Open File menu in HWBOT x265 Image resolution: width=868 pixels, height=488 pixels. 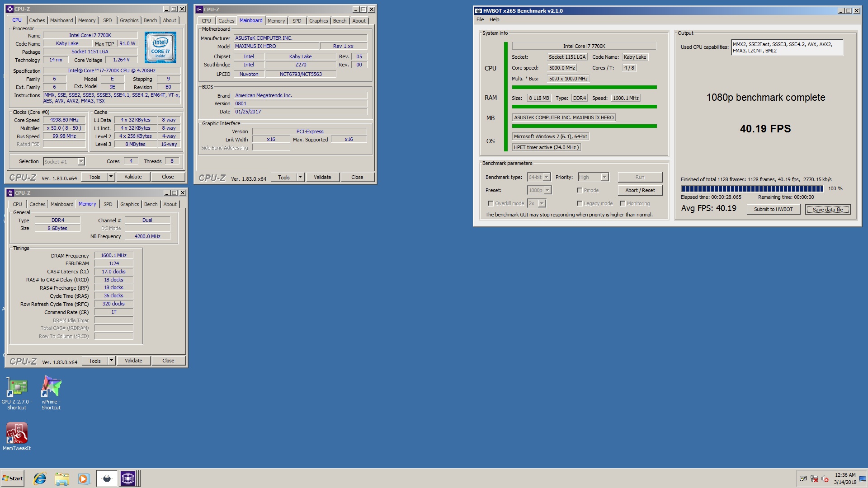click(x=480, y=19)
